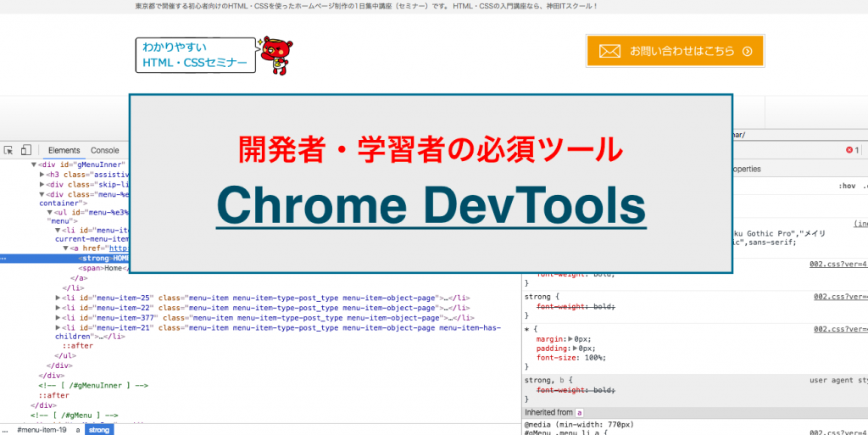Collapse the div id gMenuInner node
The height and width of the screenshot is (435, 868).
[34, 165]
